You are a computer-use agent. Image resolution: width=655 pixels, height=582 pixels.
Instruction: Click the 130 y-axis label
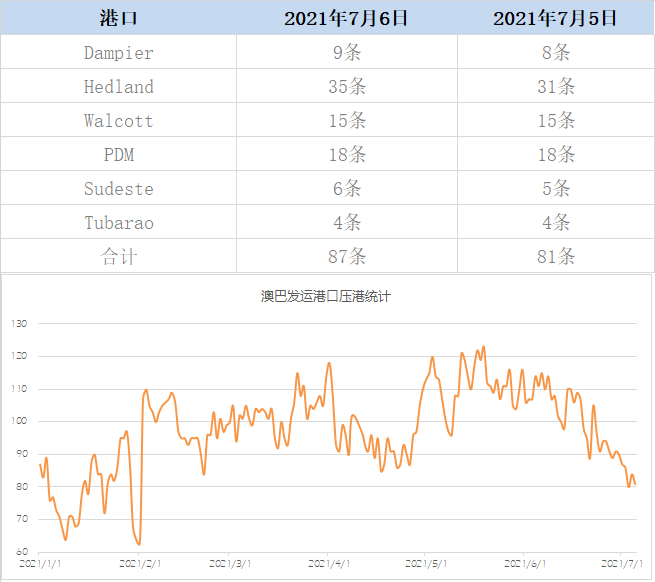coord(19,323)
